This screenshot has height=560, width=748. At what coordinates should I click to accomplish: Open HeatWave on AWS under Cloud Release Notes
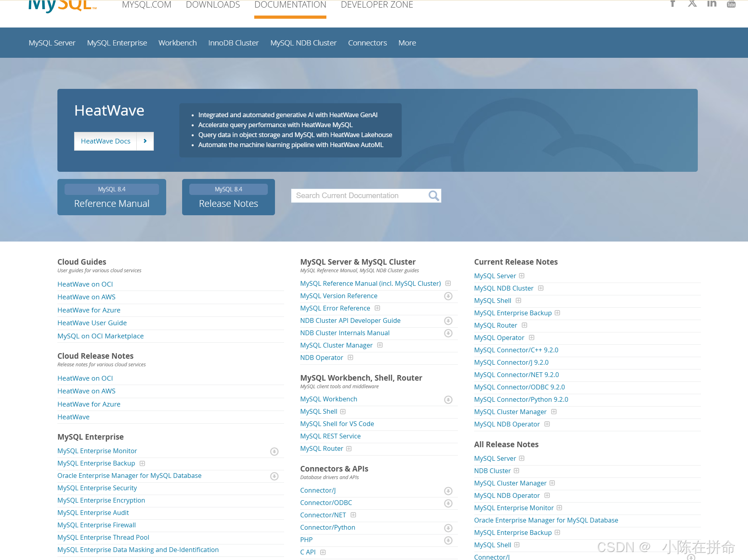point(86,391)
